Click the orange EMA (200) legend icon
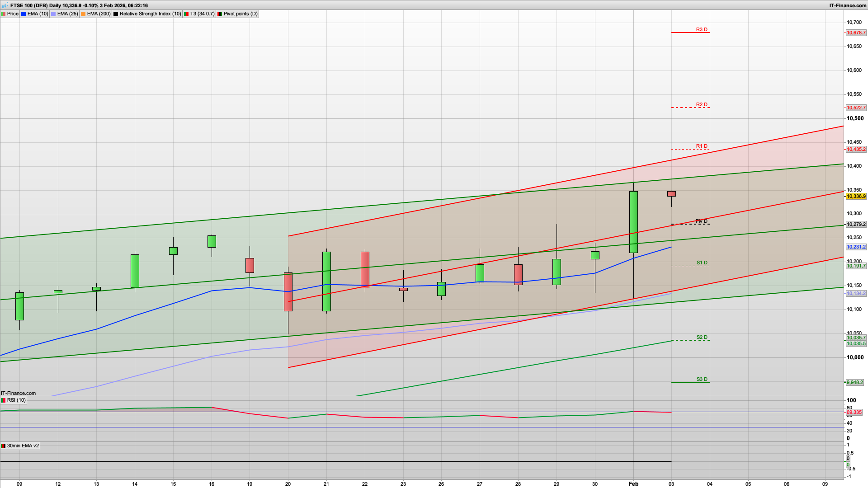This screenshot has height=488, width=868. (x=82, y=14)
